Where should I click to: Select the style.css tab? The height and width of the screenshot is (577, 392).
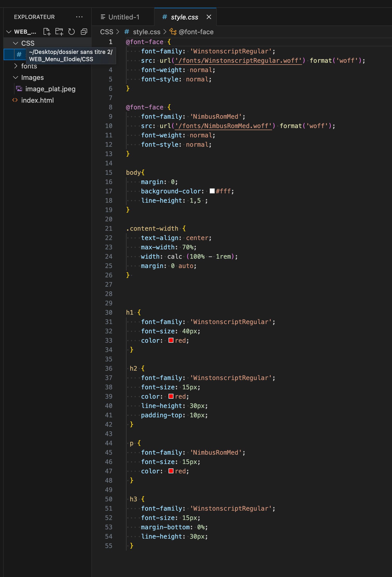184,17
